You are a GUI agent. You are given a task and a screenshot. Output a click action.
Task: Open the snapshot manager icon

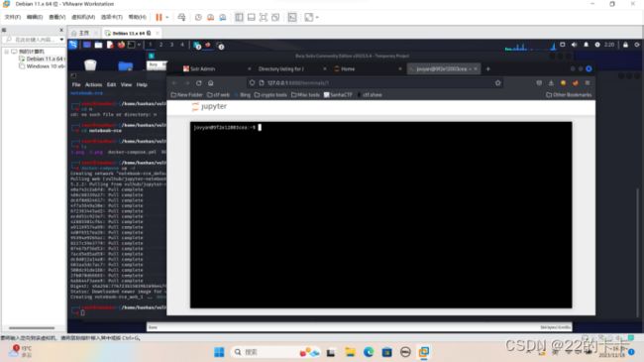(223, 17)
